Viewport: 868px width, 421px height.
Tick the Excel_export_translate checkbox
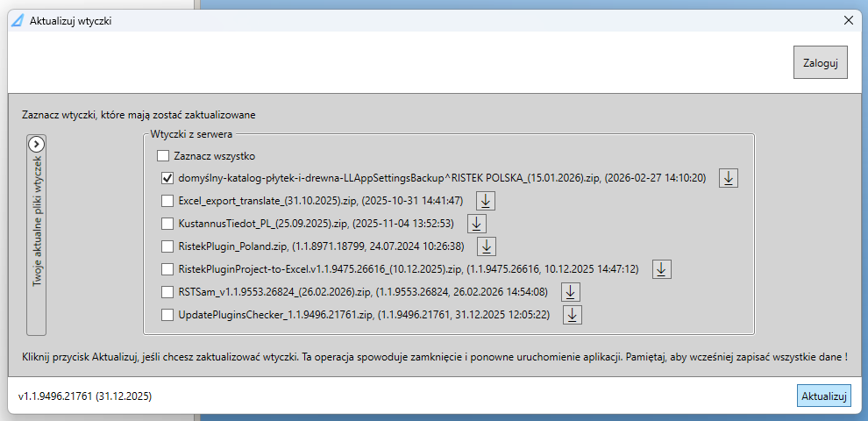[167, 201]
